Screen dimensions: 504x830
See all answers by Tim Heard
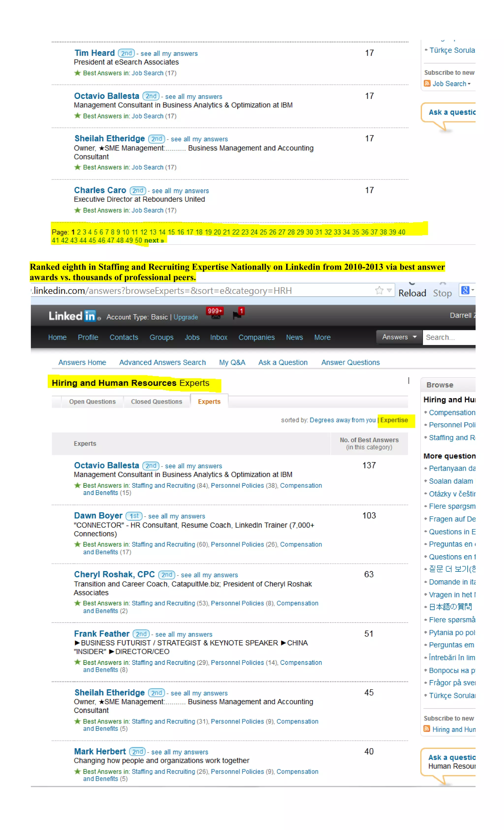169,54
